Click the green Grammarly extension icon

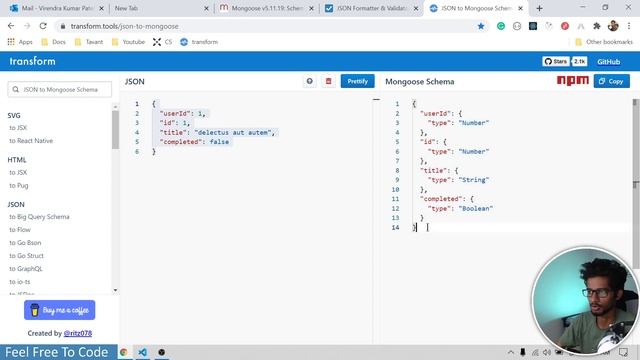501,26
